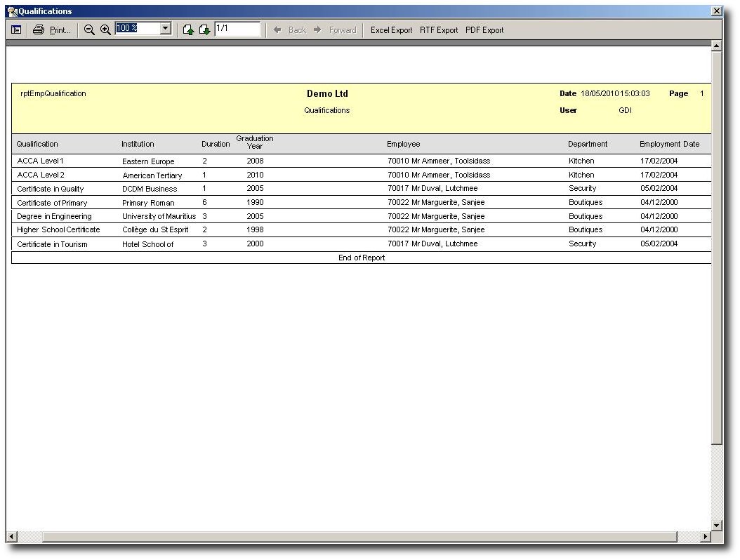Toggle the table of contents panel icon
740x560 pixels.
[x=16, y=30]
